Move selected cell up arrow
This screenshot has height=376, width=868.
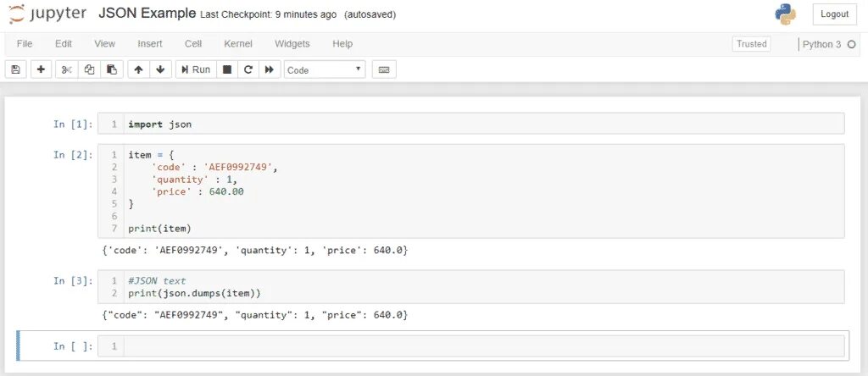139,69
